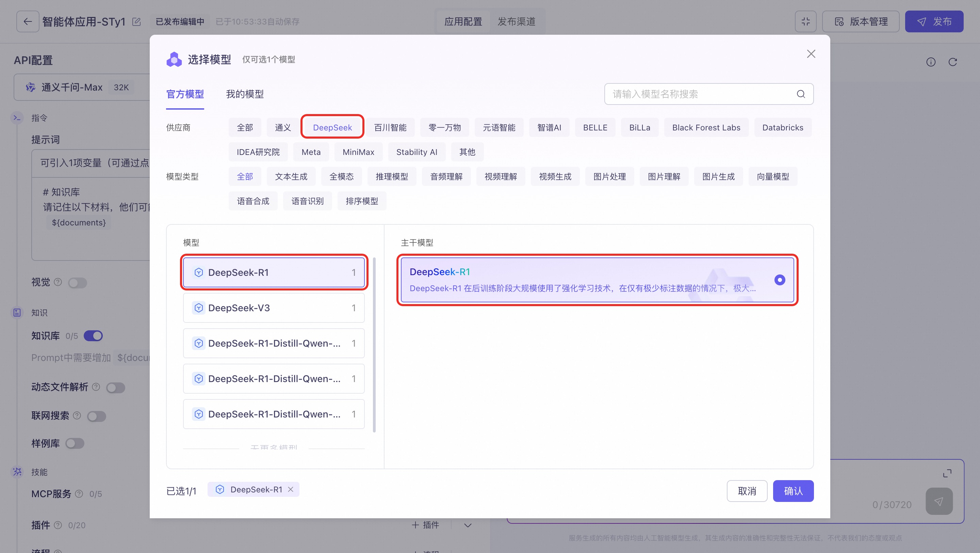Viewport: 980px width, 553px height.
Task: Switch to 我的模型 tab
Action: pos(245,94)
